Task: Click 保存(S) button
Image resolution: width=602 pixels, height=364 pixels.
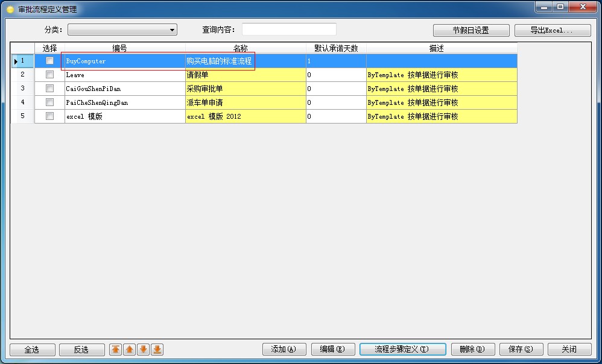Action: (x=521, y=349)
